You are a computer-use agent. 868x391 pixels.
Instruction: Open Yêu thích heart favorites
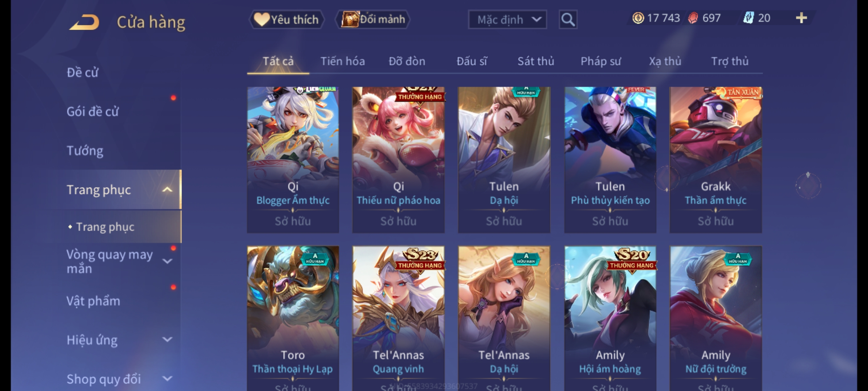286,20
